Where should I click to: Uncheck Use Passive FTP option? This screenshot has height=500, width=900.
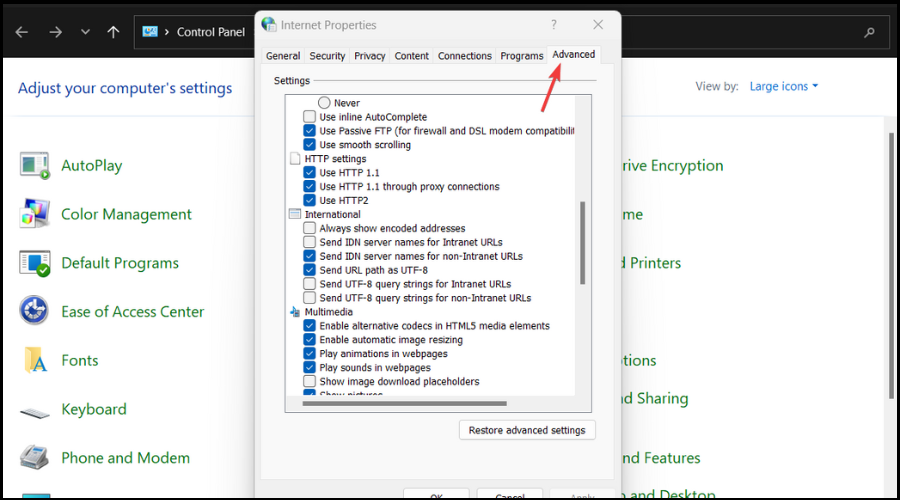(309, 131)
